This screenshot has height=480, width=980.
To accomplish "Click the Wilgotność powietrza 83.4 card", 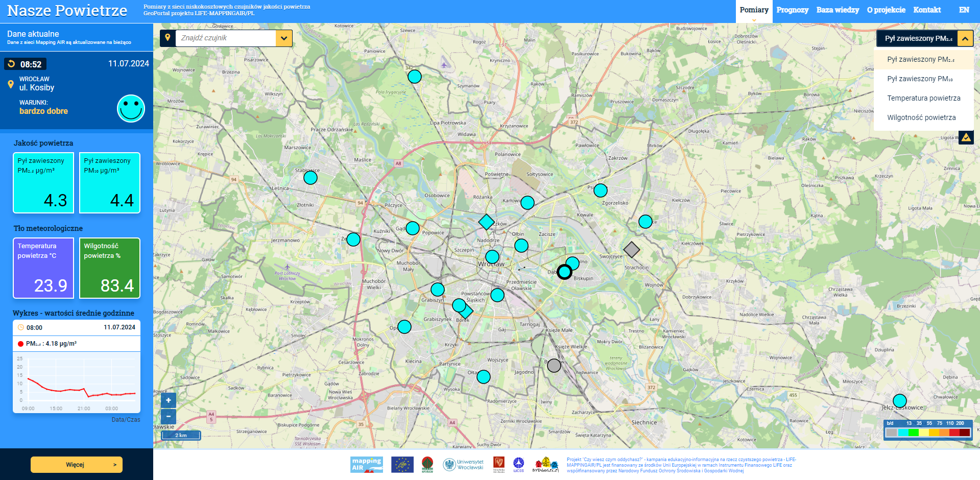I will point(110,268).
